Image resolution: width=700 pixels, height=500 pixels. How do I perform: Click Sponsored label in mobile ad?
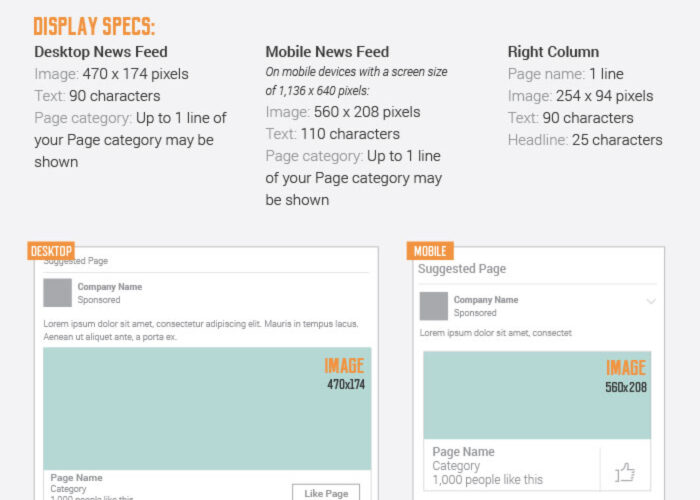click(475, 313)
